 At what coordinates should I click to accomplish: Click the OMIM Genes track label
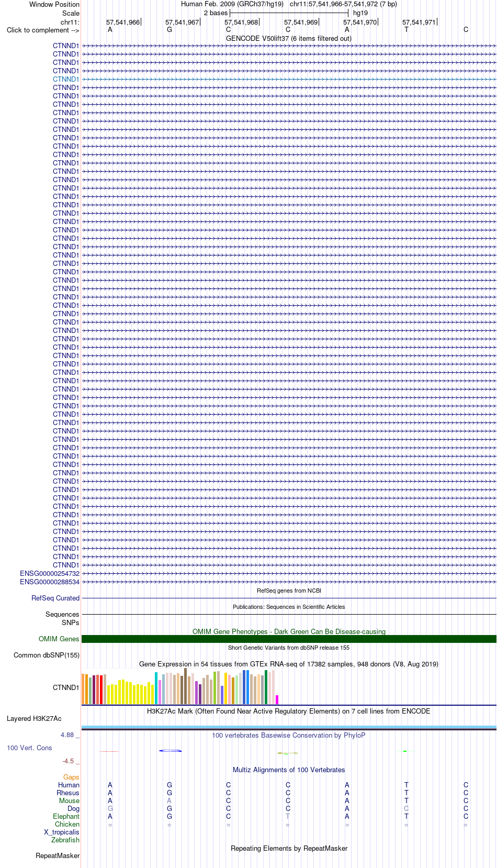tap(59, 639)
